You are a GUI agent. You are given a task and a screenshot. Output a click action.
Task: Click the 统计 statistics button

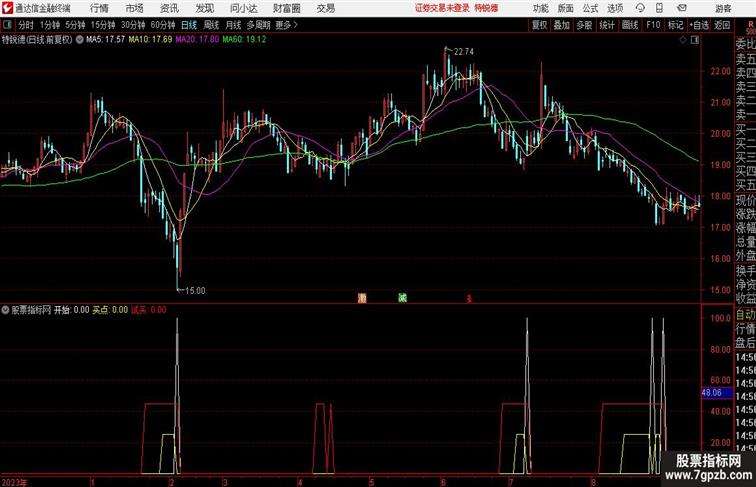tap(607, 25)
